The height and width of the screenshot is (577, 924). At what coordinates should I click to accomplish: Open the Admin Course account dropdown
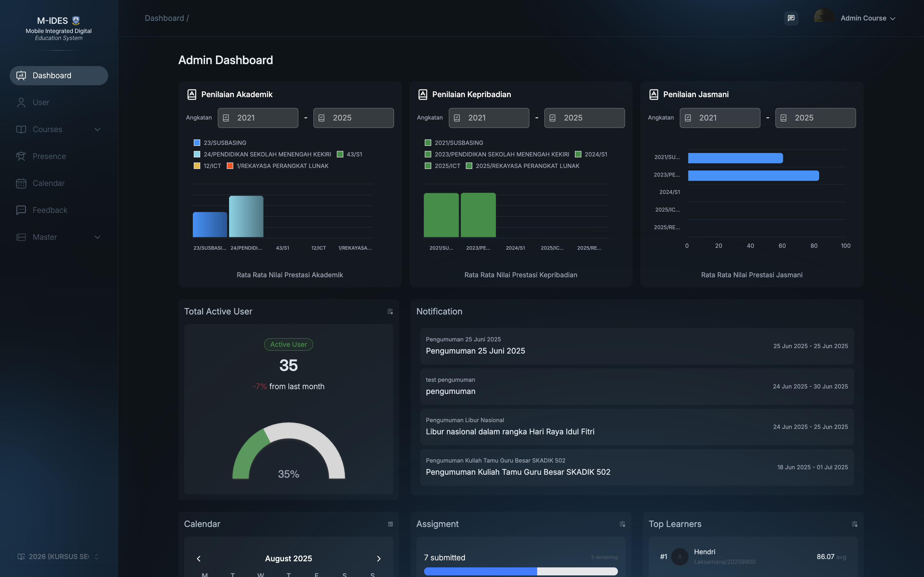(867, 18)
